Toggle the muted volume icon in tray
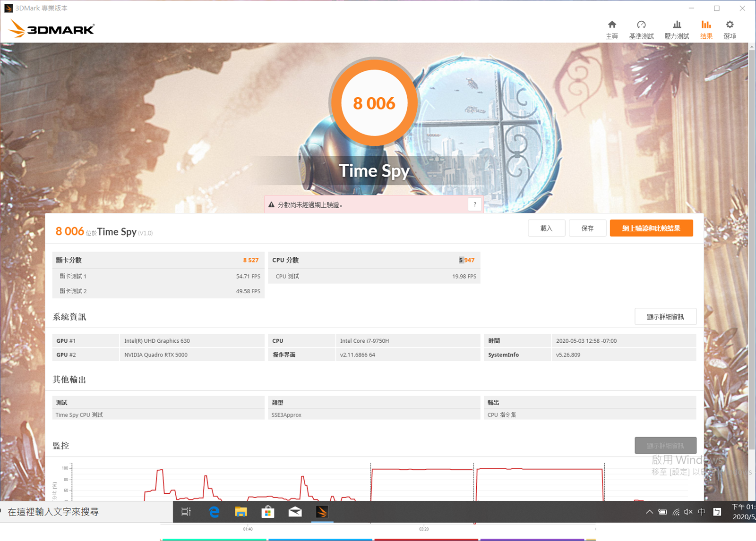Image resolution: width=756 pixels, height=541 pixels. 688,512
